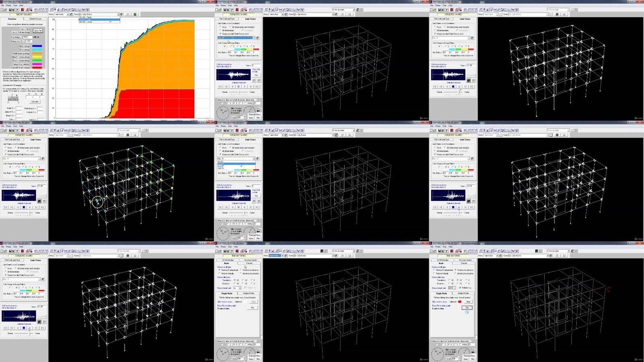Click Play animation button in window with open limit-state list

[x=244, y=207]
